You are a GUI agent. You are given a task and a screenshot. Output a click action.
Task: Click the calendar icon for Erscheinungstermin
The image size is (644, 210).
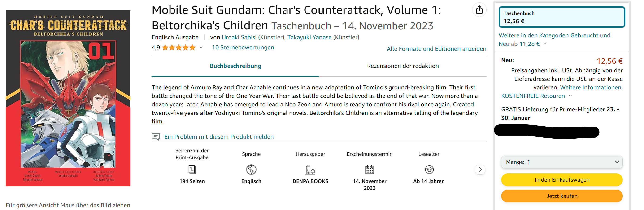click(370, 170)
